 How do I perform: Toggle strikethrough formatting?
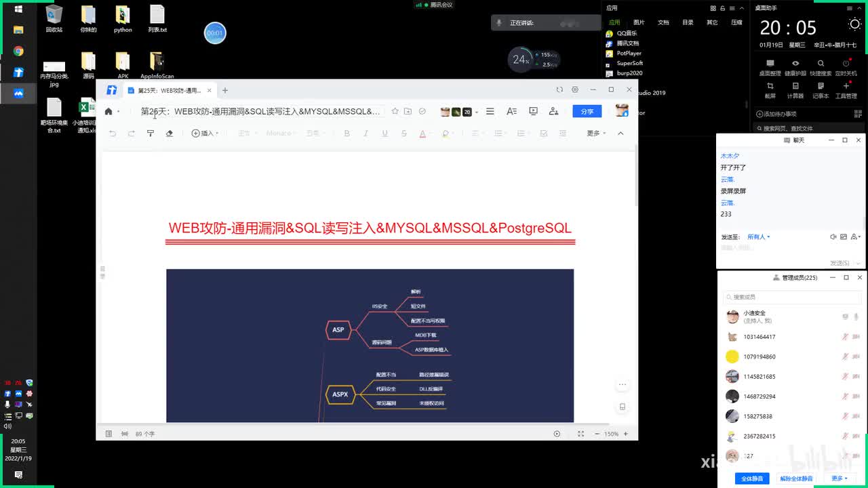pos(403,134)
